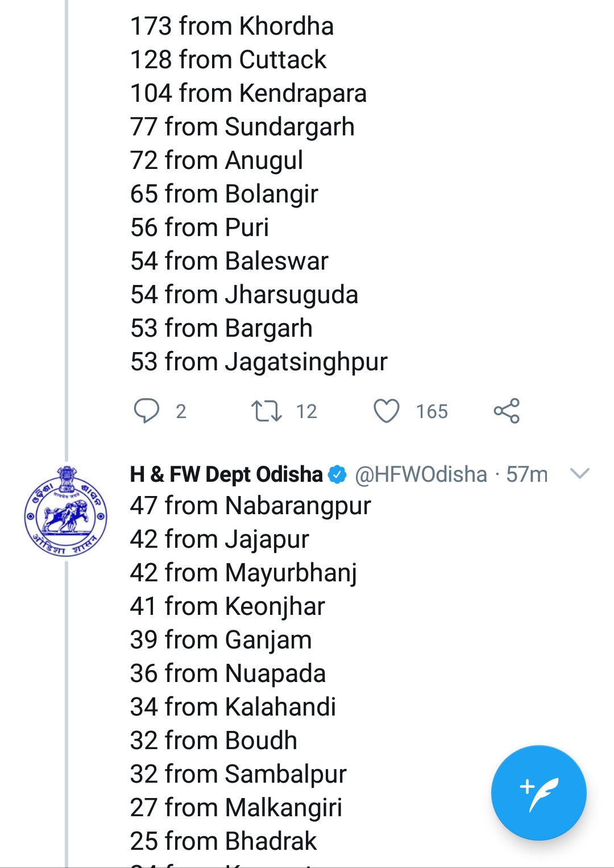Tap the retweet arrows icon
The height and width of the screenshot is (868, 614).
[x=266, y=411]
